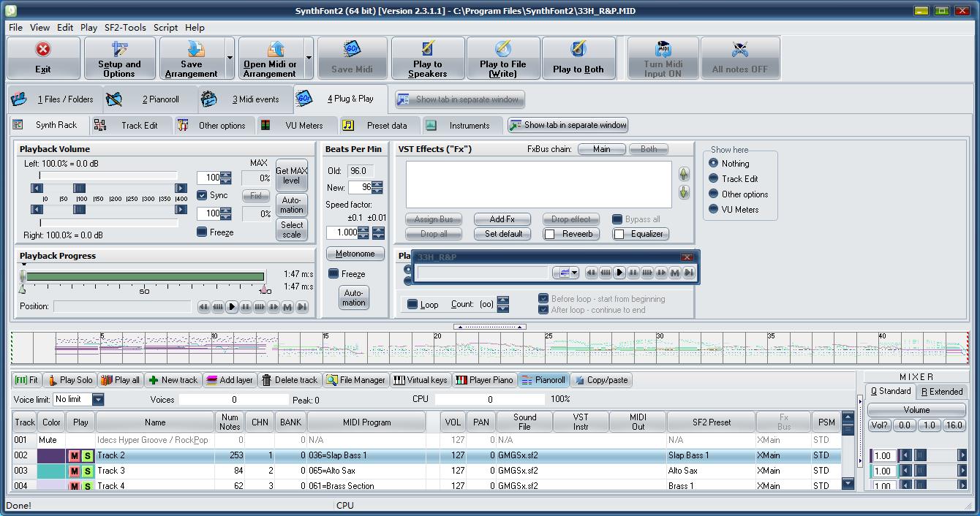Mute Track 2 with M button
The height and width of the screenshot is (516, 980).
(x=74, y=456)
